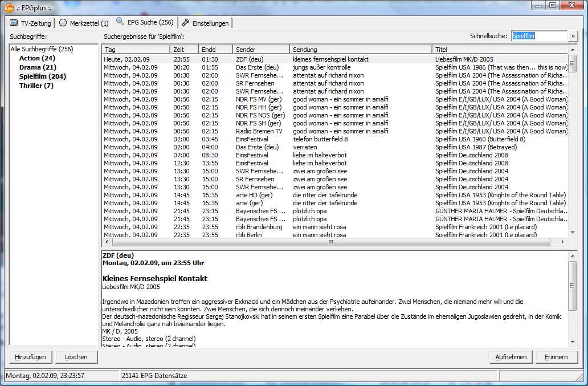Click the Aufnehmen button
588x386 pixels.
(511, 357)
